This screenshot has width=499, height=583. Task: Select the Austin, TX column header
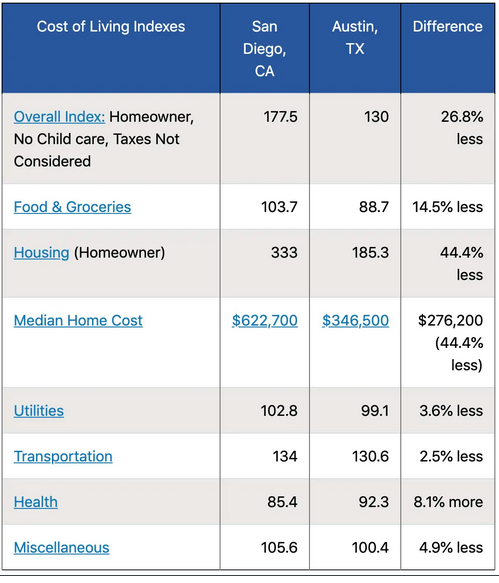tap(355, 38)
